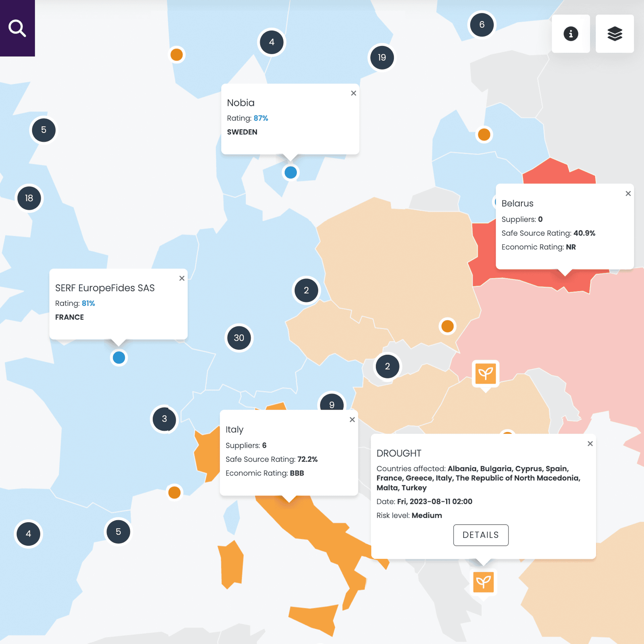Select the blue Nobia supplier marker
The image size is (644, 644).
click(x=290, y=172)
